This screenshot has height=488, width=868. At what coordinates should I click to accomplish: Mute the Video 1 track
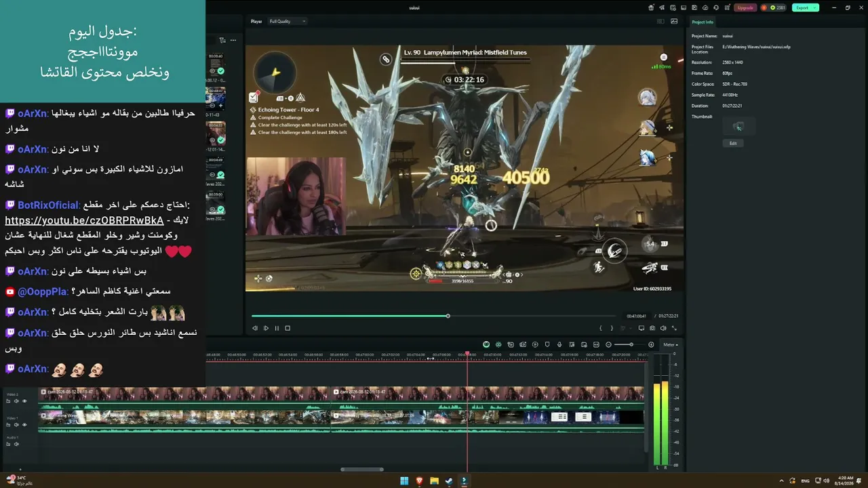click(16, 425)
